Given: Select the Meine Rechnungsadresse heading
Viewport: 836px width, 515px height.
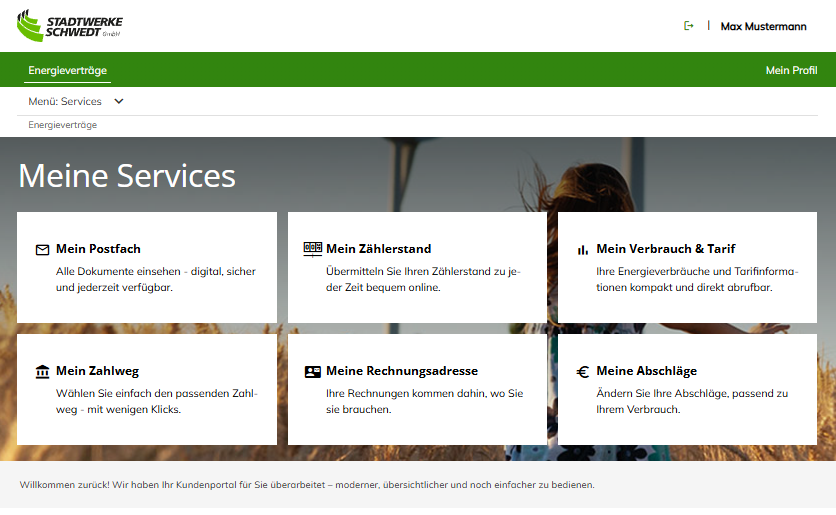Looking at the screenshot, I should 402,371.
